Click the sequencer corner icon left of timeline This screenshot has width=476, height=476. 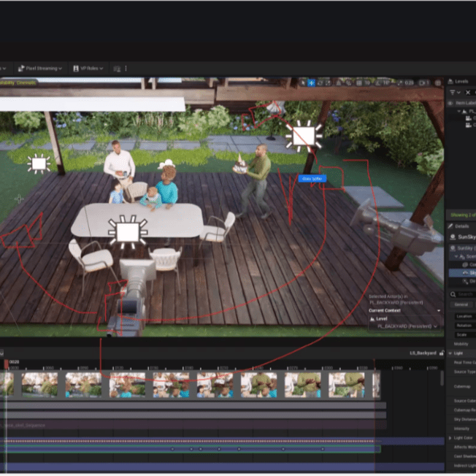(1, 353)
